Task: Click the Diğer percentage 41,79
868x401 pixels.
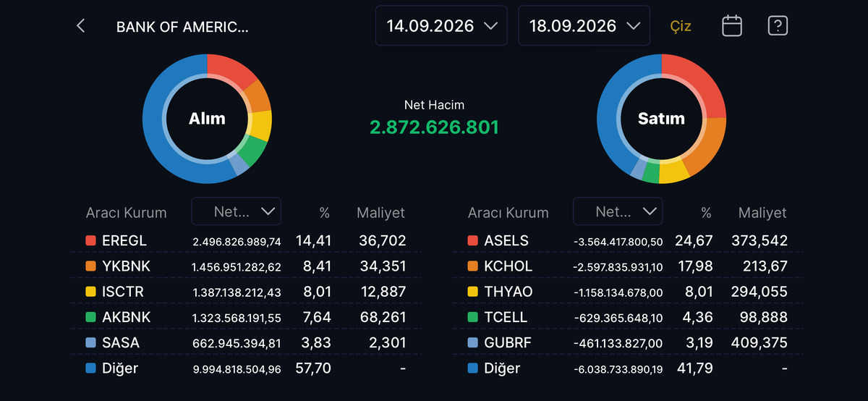Action: click(694, 368)
